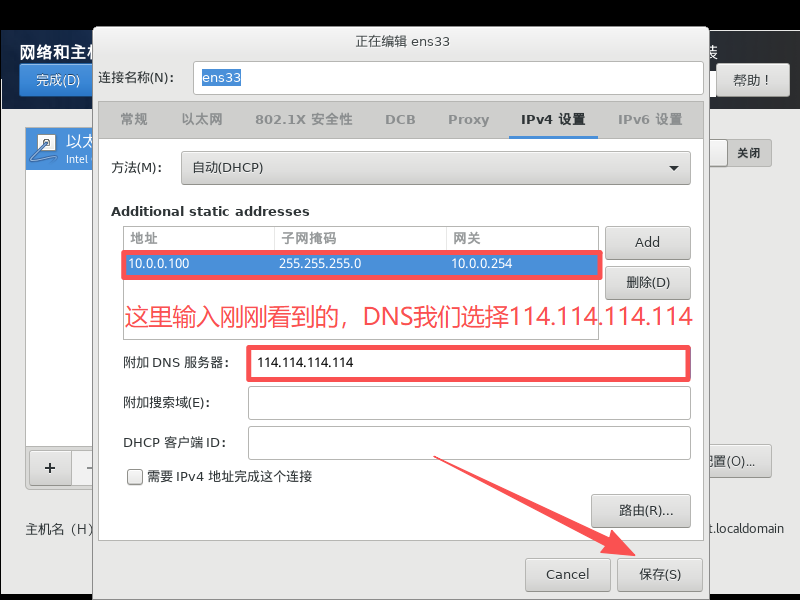Open the IPv6 设置 tab
This screenshot has height=600, width=800.
point(650,119)
